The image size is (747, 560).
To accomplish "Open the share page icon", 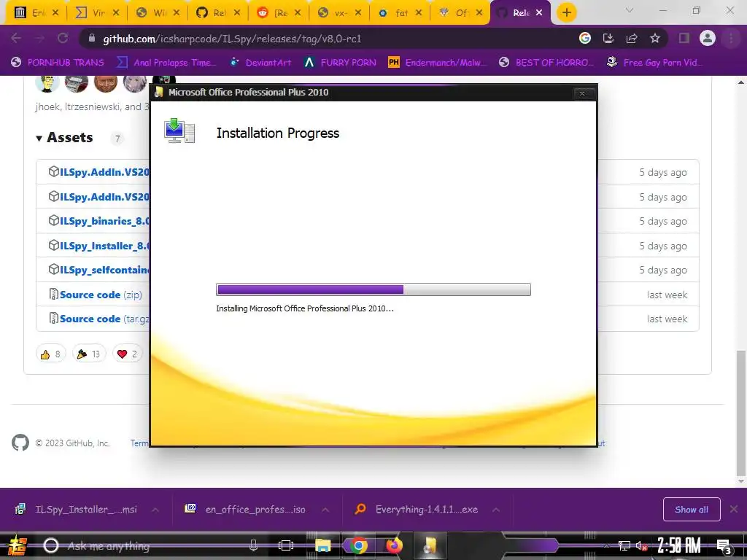I will coord(632,39).
